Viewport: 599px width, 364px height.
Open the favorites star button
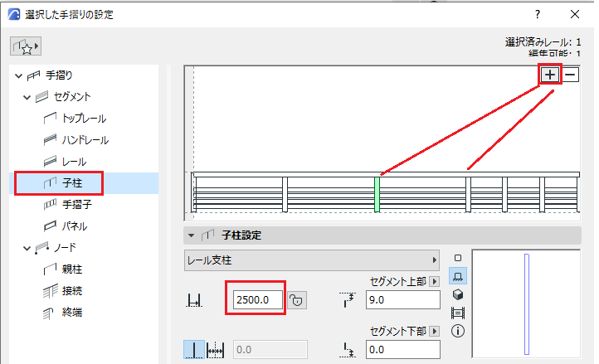26,46
